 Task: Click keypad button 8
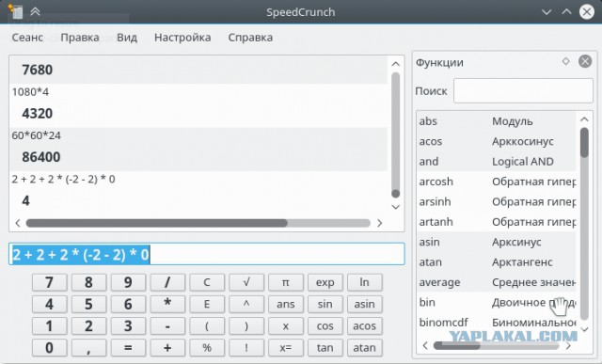88,282
